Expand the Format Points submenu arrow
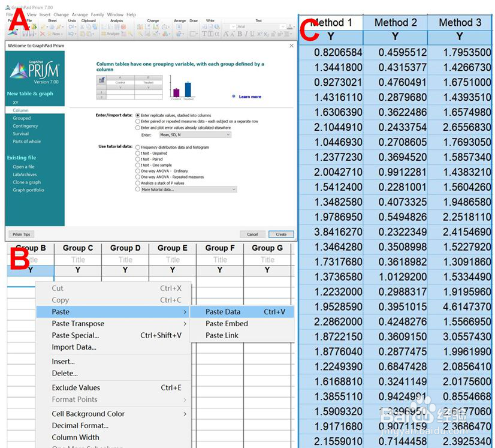This screenshot has width=495, height=448. (185, 400)
